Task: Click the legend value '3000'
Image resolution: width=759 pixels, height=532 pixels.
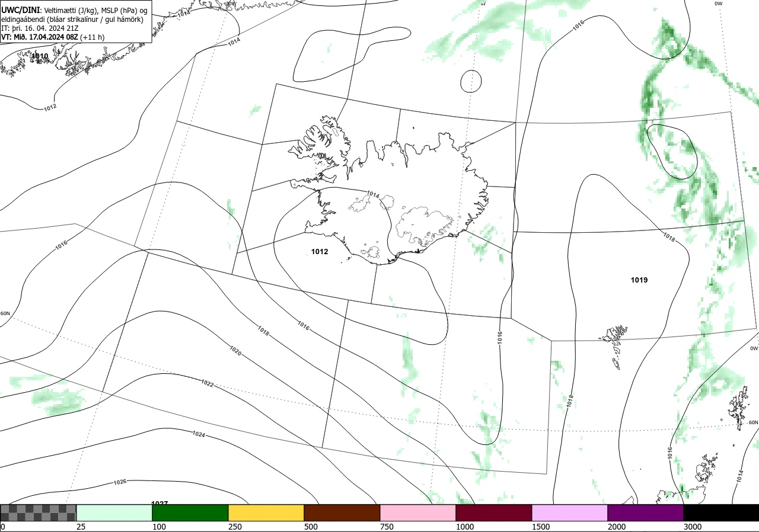Action: coord(693,527)
